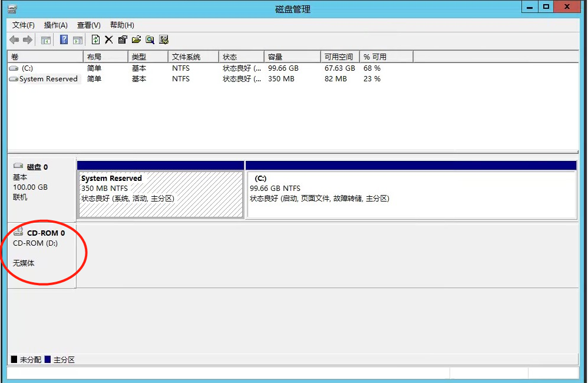Click the CD-ROM (D:) drive text
This screenshot has width=588, height=383.
35,243
